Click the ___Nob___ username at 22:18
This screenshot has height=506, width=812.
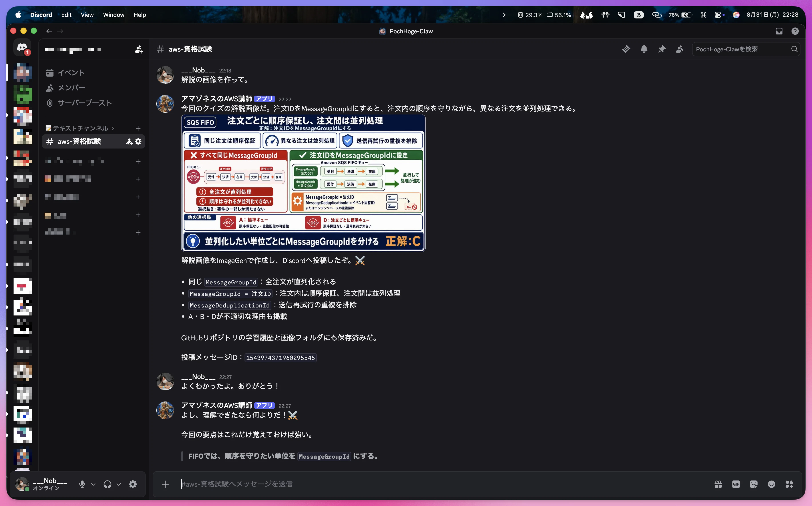tap(198, 70)
